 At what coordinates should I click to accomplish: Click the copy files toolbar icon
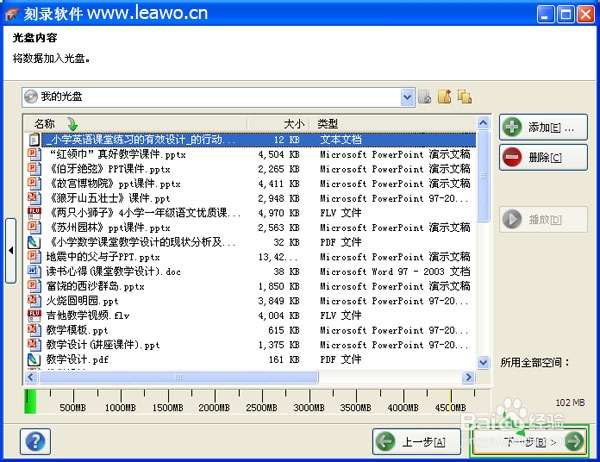tap(464, 97)
